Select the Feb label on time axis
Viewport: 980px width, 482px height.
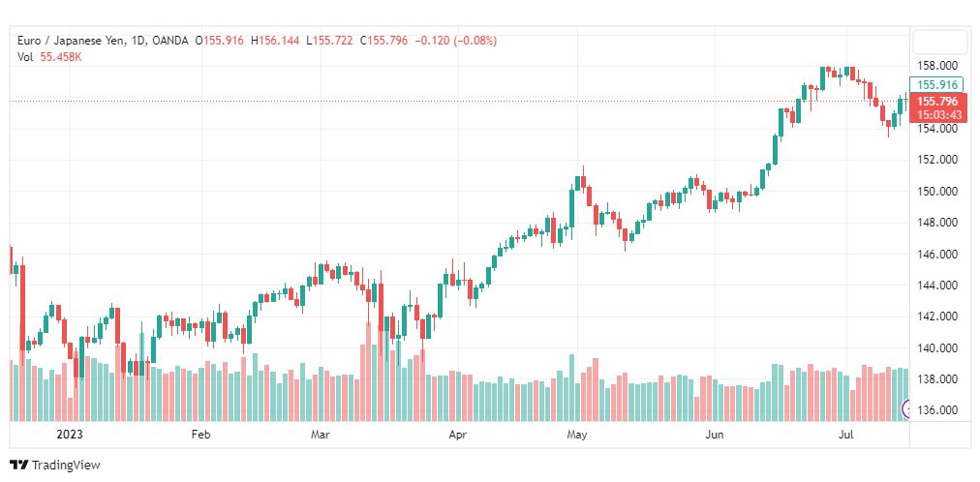(x=201, y=435)
